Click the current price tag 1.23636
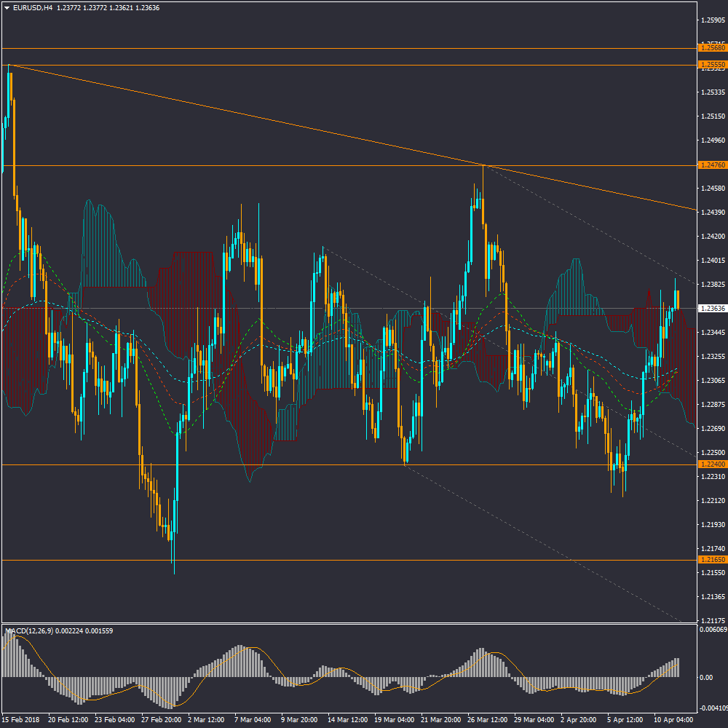The image size is (728, 728). click(711, 308)
